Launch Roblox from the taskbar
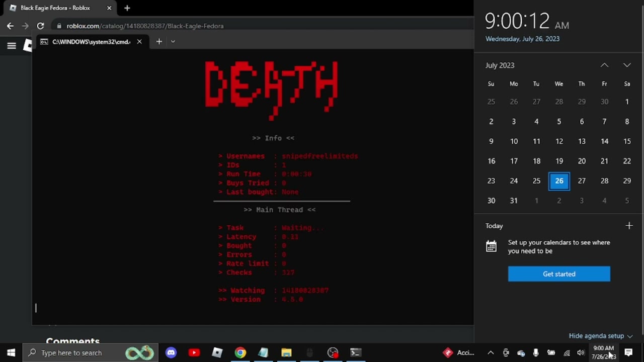The width and height of the screenshot is (644, 362). (x=217, y=353)
